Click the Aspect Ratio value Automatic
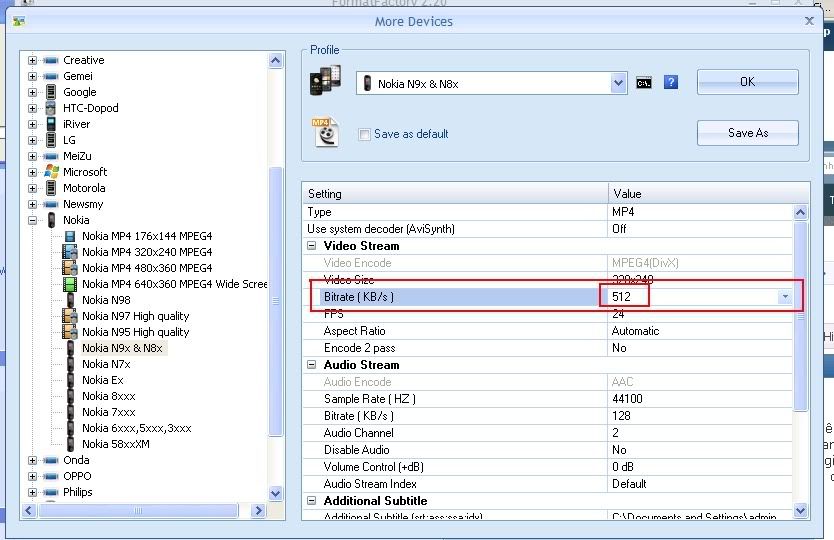The image size is (834, 540). pyautogui.click(x=635, y=331)
